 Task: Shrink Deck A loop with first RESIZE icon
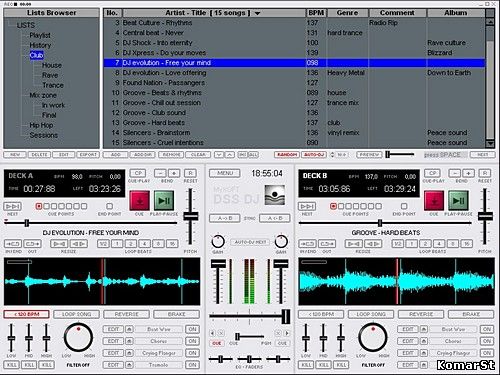pyautogui.click(x=59, y=244)
